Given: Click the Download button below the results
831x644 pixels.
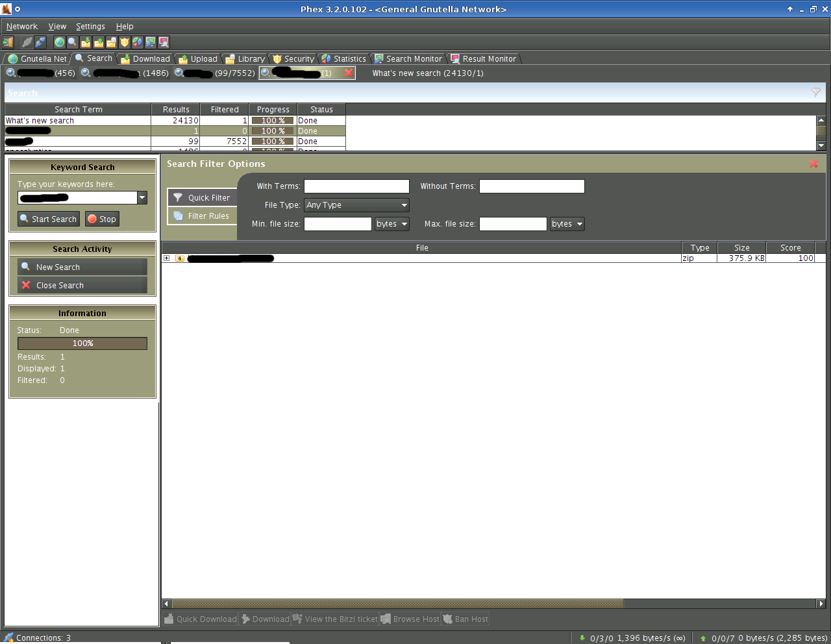Looking at the screenshot, I should (x=265, y=619).
